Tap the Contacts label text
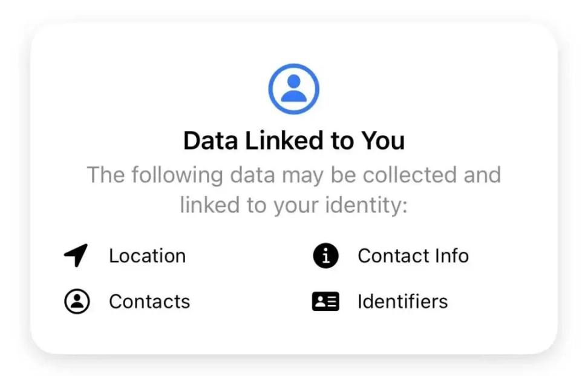The image size is (588, 376). [149, 302]
